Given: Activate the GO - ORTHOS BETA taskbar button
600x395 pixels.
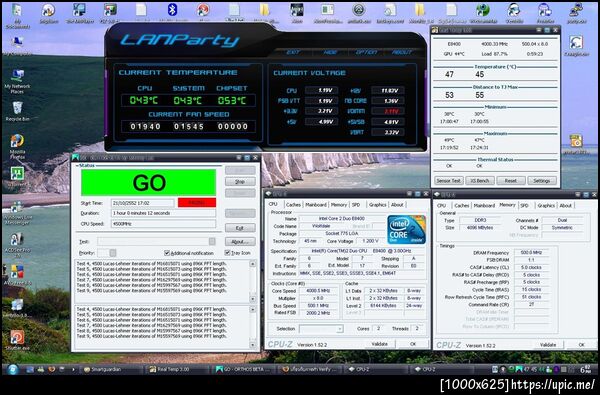Looking at the screenshot, I should (244, 369).
